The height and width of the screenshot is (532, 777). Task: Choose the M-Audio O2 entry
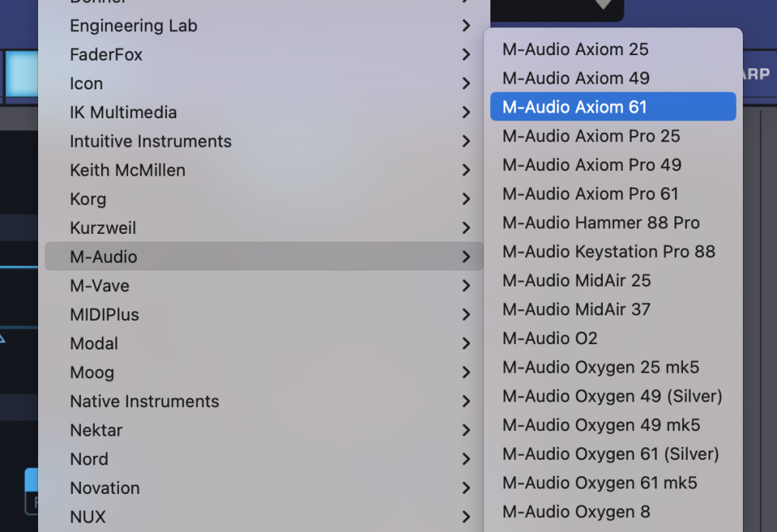pyautogui.click(x=549, y=339)
